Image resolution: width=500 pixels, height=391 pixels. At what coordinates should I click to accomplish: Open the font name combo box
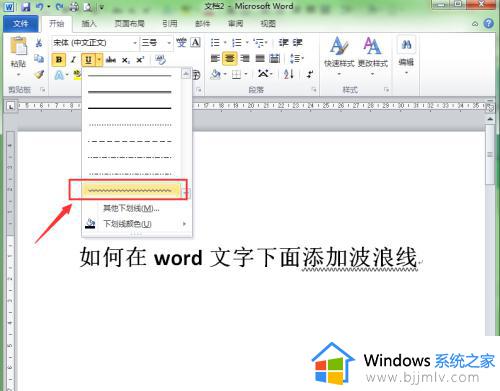point(95,43)
